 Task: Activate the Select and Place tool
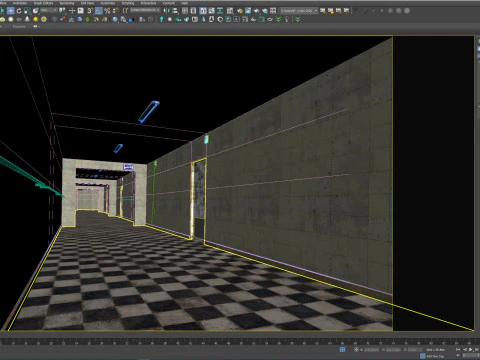(x=35, y=11)
